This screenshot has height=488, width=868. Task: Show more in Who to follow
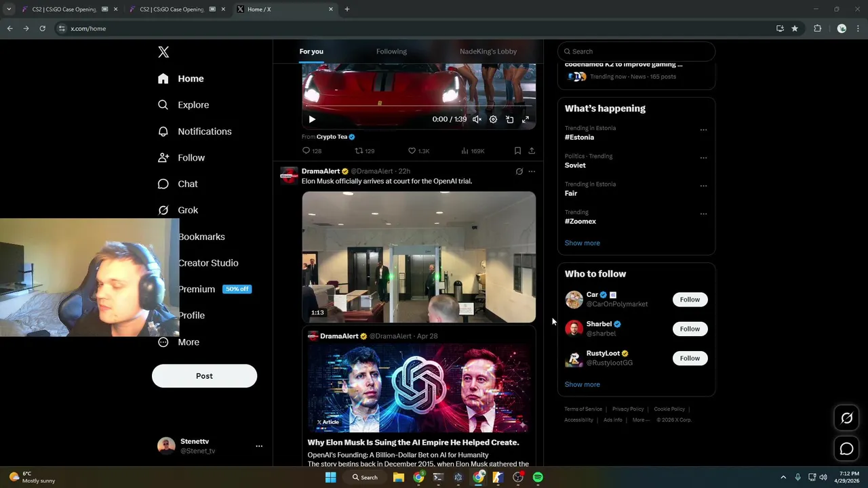(x=582, y=384)
